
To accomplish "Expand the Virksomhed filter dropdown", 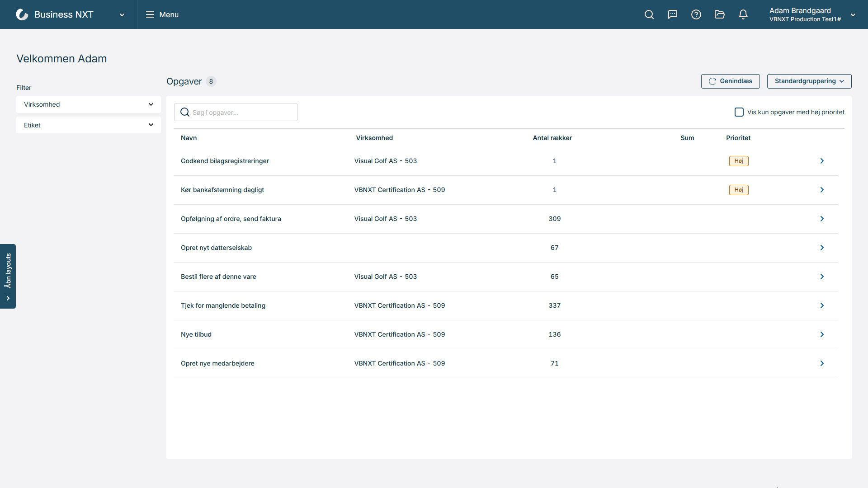I will [89, 104].
